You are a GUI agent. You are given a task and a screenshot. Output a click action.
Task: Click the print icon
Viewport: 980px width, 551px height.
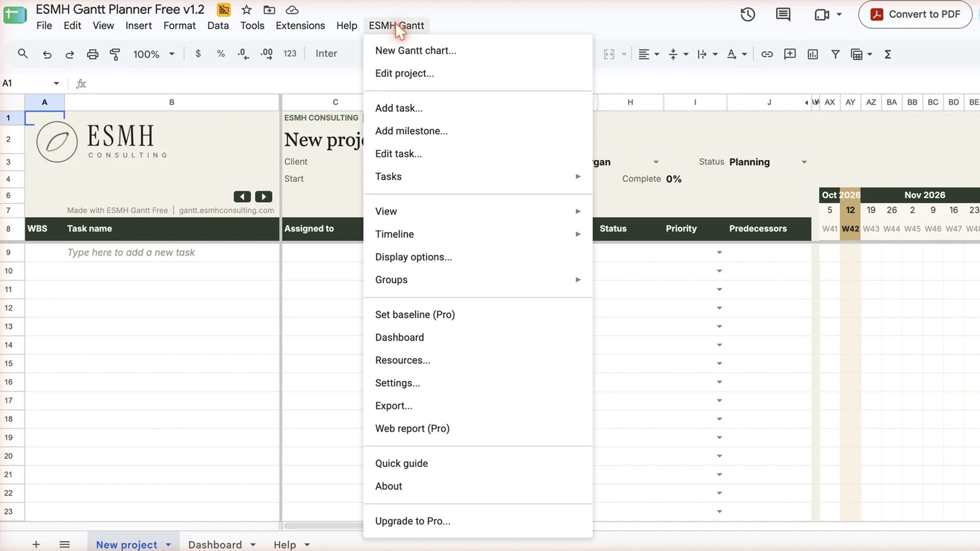coord(92,54)
